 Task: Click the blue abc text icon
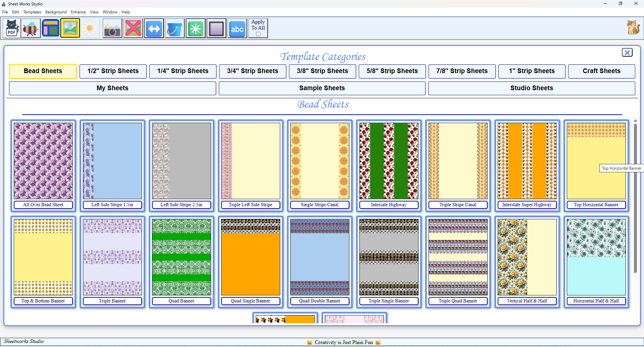tap(237, 28)
